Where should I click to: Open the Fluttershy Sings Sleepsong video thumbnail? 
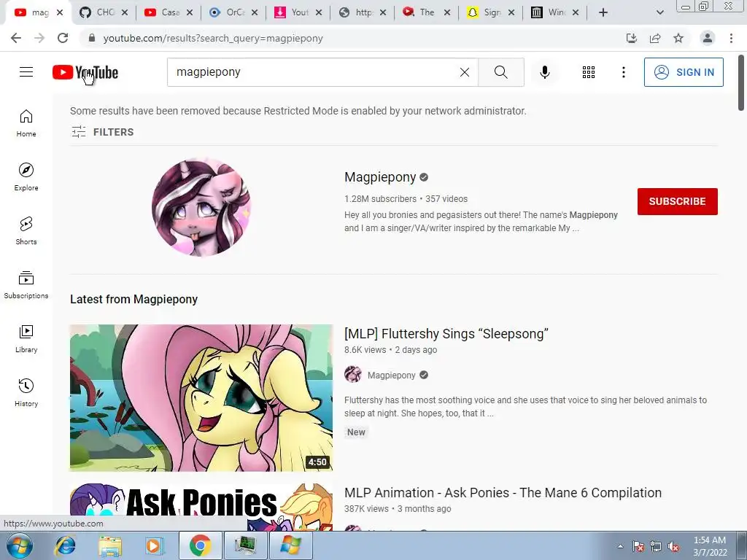pyautogui.click(x=201, y=398)
